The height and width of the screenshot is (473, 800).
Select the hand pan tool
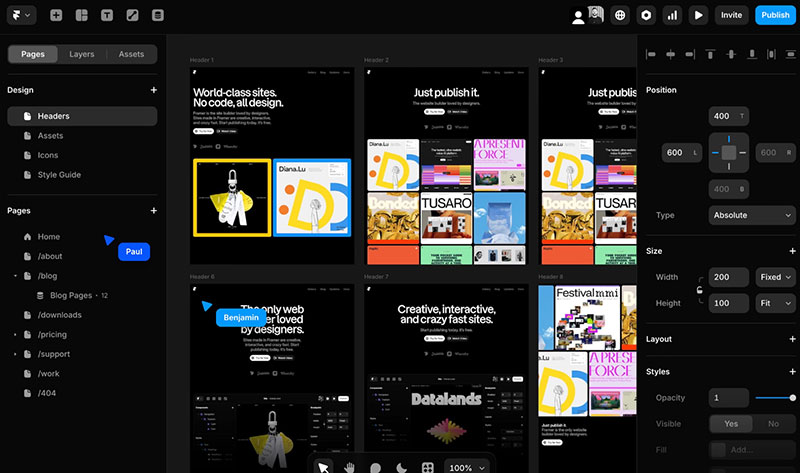coord(349,467)
